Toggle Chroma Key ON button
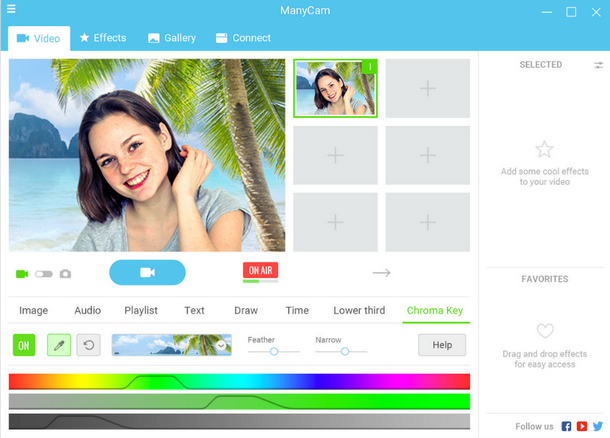This screenshot has width=610, height=438. (x=24, y=345)
